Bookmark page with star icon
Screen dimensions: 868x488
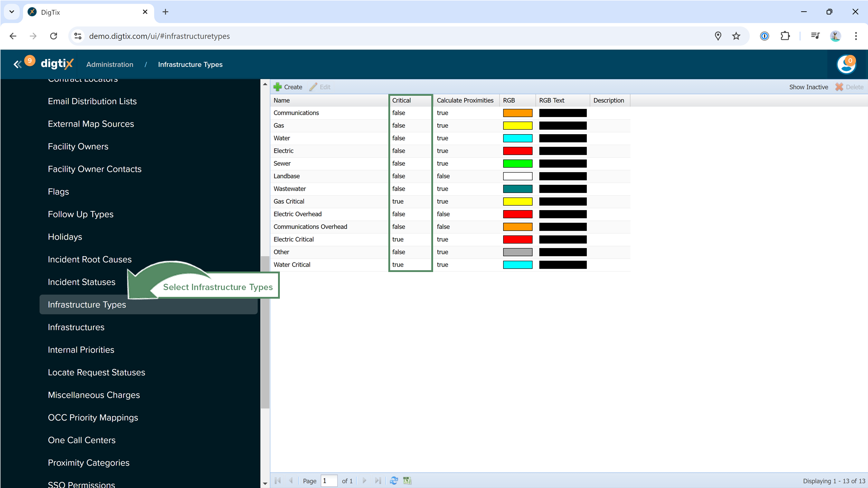point(736,36)
